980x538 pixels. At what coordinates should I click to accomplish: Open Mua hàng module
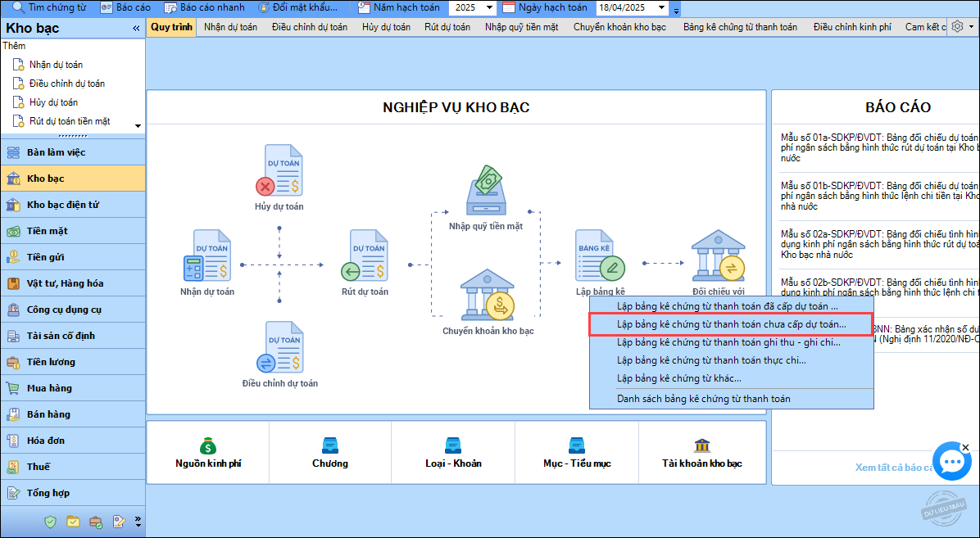(72, 388)
